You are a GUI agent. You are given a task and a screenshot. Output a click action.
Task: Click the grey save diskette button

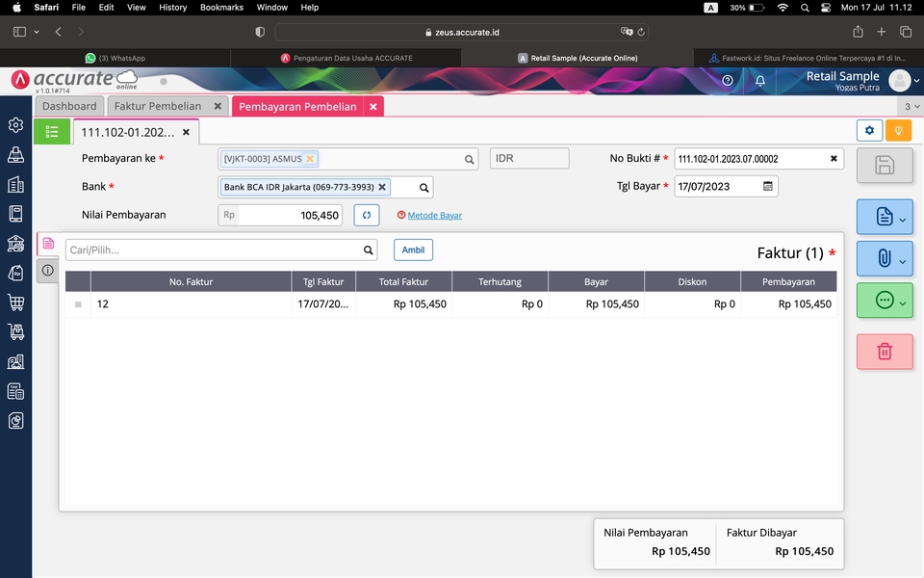pyautogui.click(x=885, y=165)
